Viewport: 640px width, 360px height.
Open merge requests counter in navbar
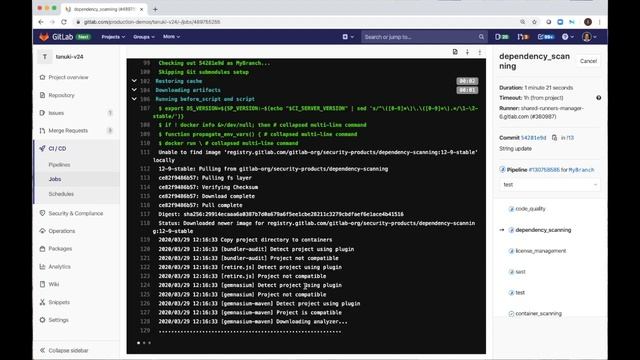click(523, 37)
